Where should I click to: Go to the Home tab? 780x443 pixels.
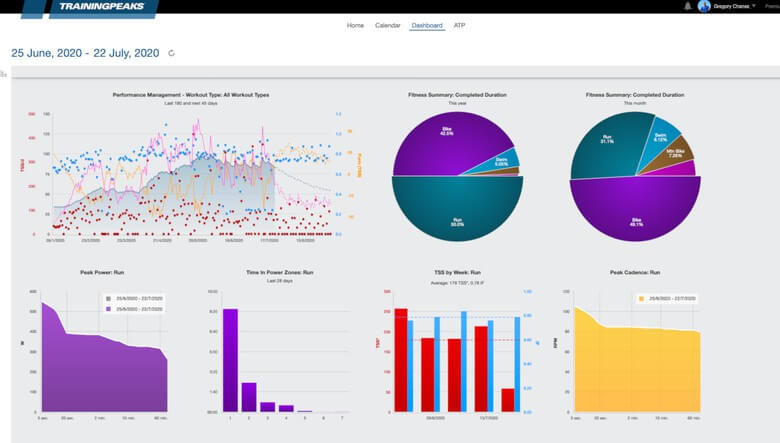355,25
